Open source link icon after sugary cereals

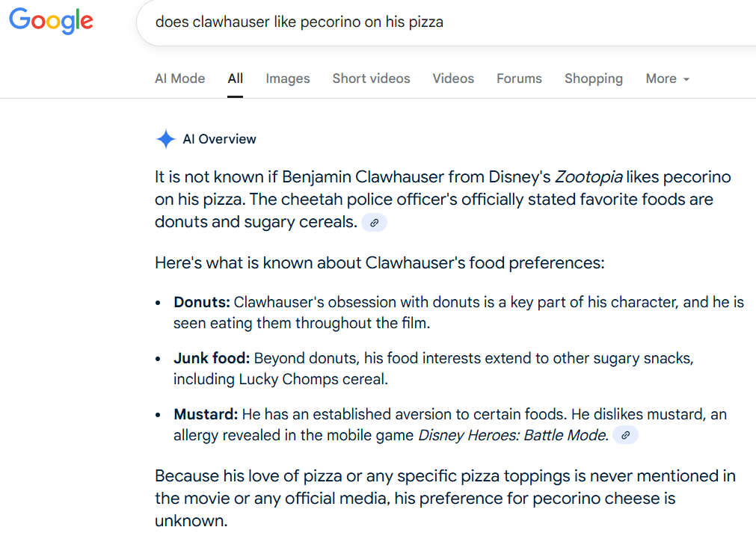click(374, 223)
